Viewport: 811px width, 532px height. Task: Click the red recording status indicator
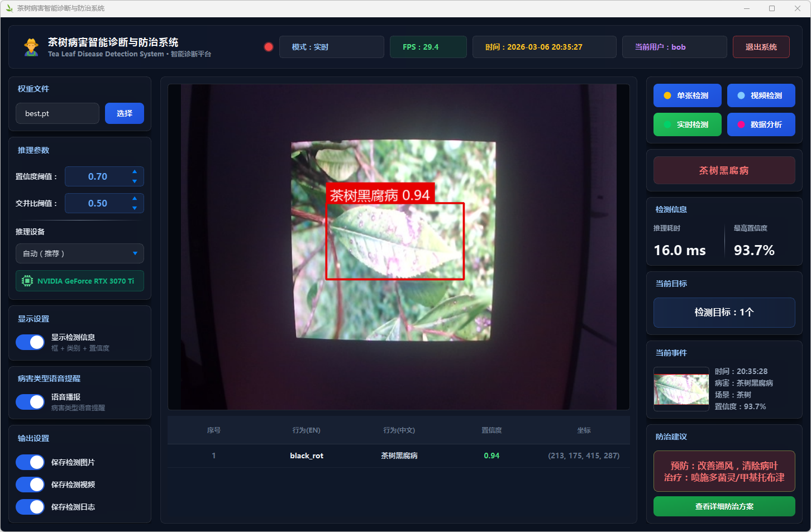tap(269, 47)
